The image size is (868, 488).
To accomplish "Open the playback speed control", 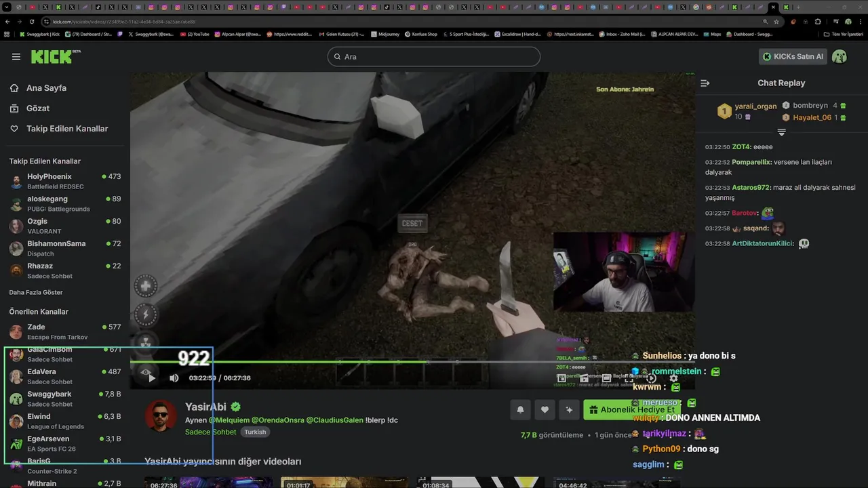I will (x=651, y=378).
